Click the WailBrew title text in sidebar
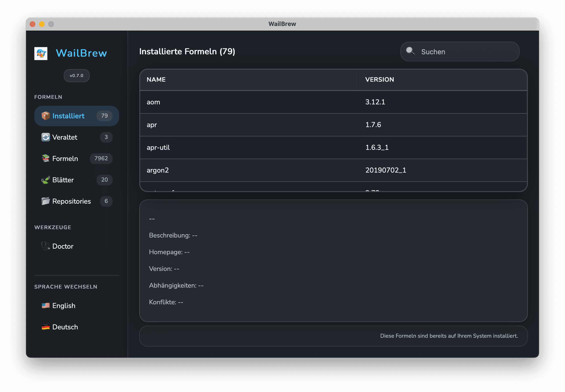The width and height of the screenshot is (565, 392). coord(81,53)
